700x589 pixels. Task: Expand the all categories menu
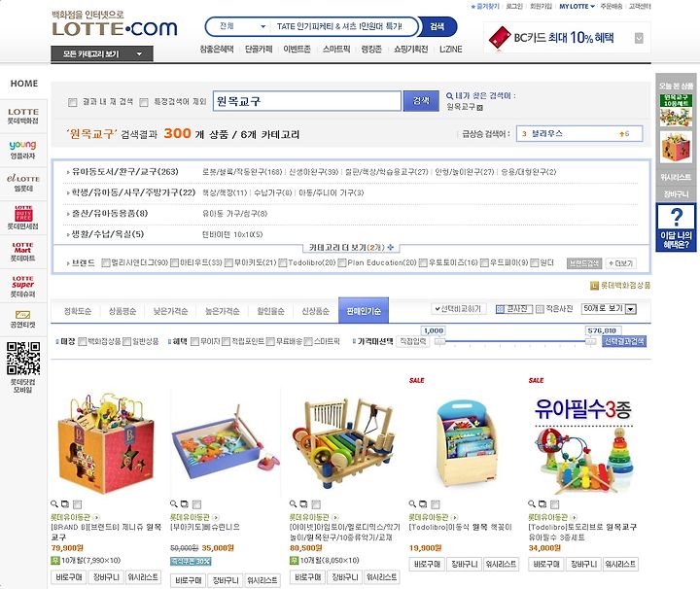(102, 53)
